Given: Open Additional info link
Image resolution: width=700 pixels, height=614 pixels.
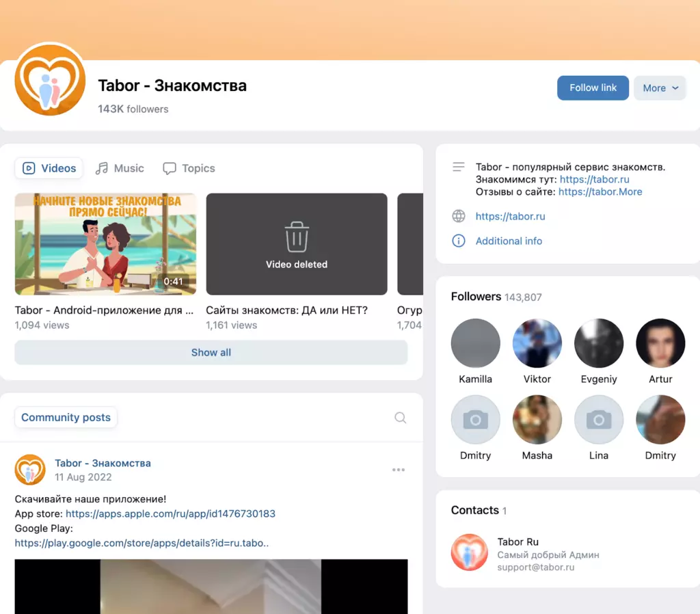Looking at the screenshot, I should coord(509,241).
